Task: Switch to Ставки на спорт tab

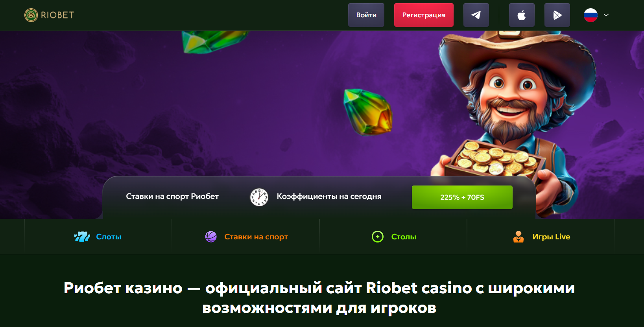Action: click(x=246, y=237)
